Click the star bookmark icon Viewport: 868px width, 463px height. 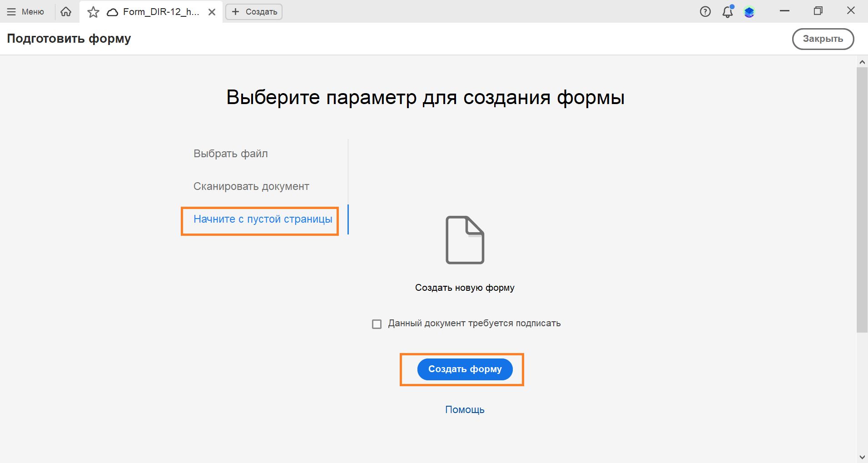[93, 12]
